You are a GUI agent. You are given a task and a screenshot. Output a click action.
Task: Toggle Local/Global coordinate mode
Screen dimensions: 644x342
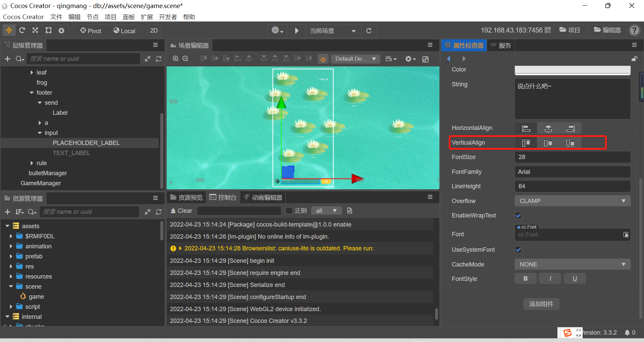(124, 31)
